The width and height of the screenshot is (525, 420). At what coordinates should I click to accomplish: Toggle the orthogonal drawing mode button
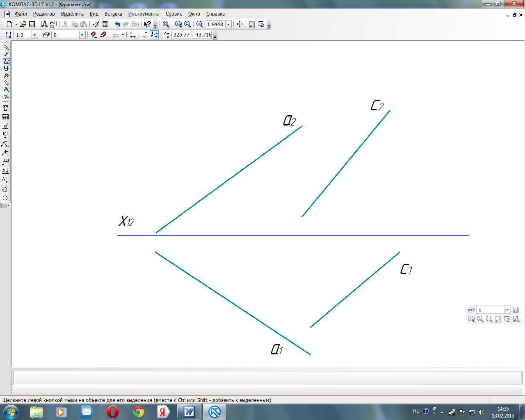[x=145, y=35]
